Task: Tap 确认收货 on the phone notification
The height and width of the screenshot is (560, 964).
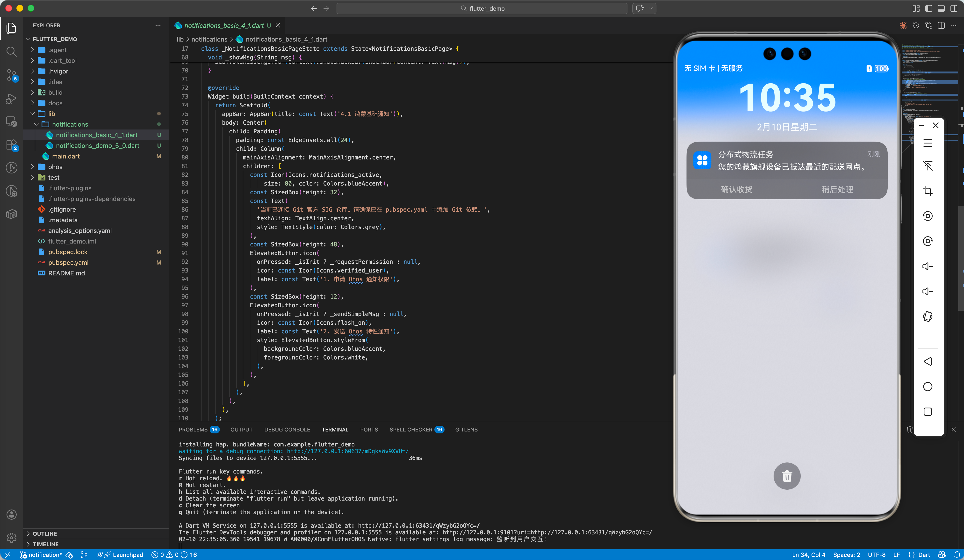Action: coord(736,189)
